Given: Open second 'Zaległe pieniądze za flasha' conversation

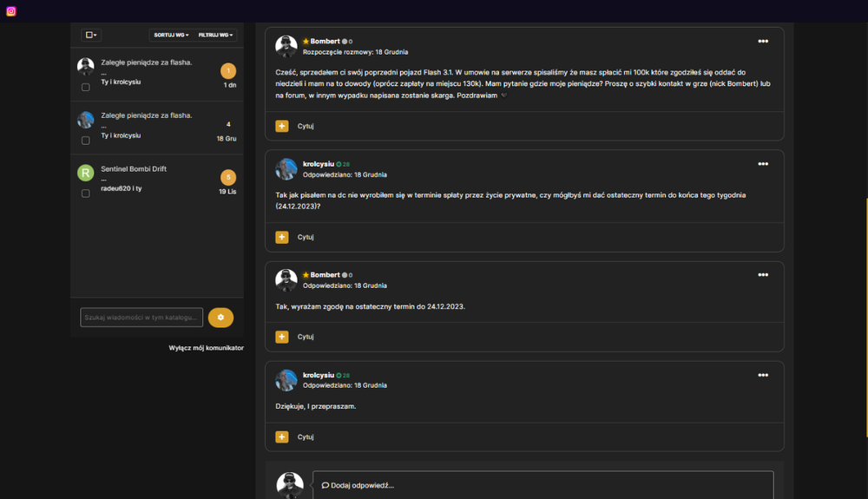Looking at the screenshot, I should point(157,128).
